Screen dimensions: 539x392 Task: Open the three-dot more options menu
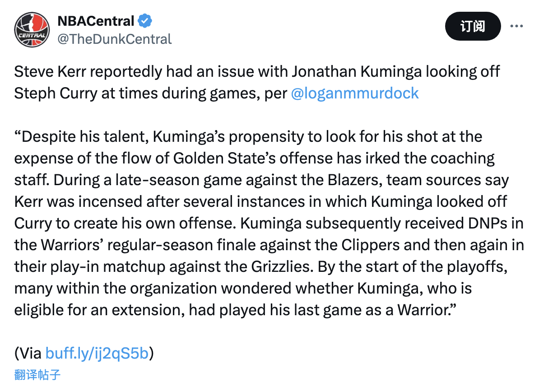pyautogui.click(x=516, y=26)
